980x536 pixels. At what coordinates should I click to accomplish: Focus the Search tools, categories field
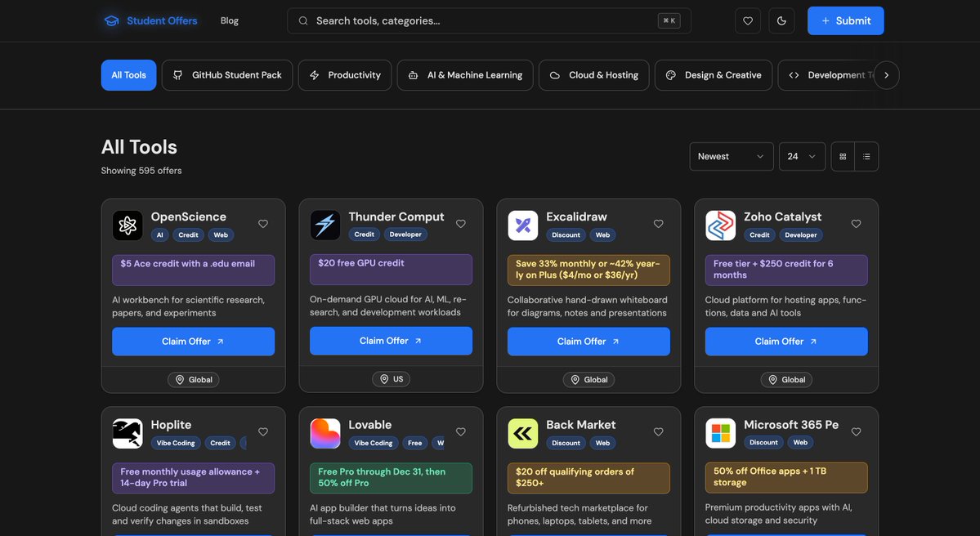coord(489,20)
